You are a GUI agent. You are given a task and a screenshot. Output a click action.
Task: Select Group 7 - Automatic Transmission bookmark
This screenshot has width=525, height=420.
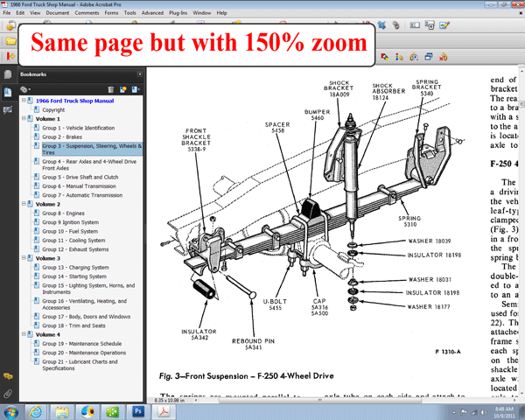point(82,195)
